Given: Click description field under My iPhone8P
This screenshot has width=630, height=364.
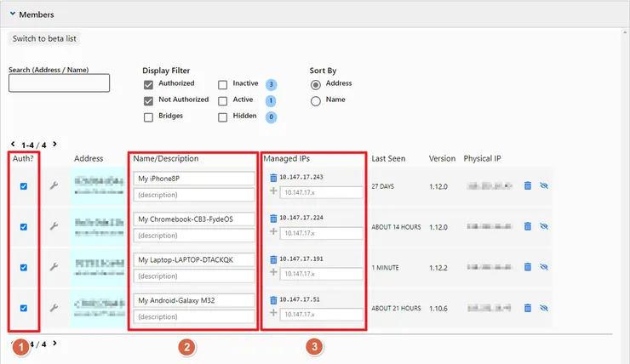Looking at the screenshot, I should click(194, 195).
